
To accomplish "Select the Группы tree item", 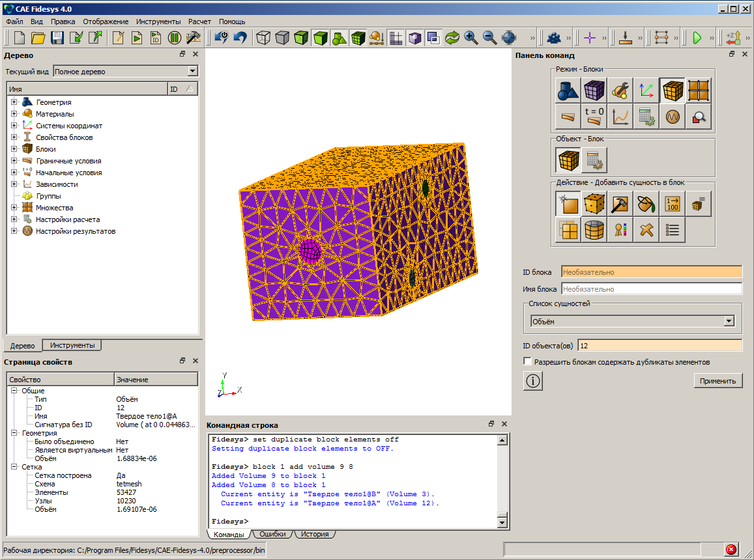I will (x=48, y=196).
